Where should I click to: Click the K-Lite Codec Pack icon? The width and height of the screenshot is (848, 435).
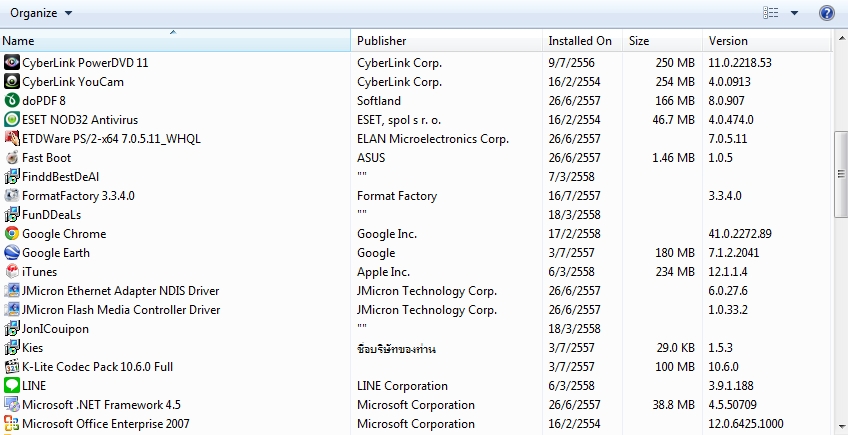[11, 366]
